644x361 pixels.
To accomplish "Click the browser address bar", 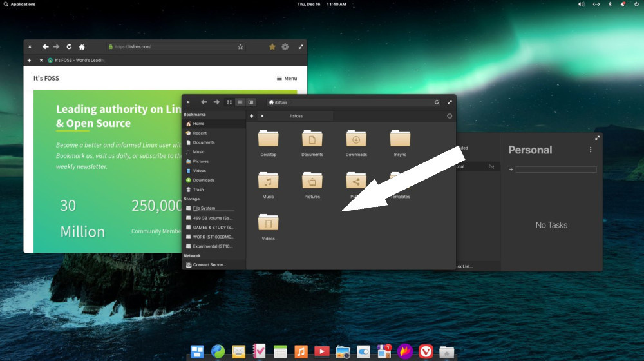I will [x=176, y=47].
